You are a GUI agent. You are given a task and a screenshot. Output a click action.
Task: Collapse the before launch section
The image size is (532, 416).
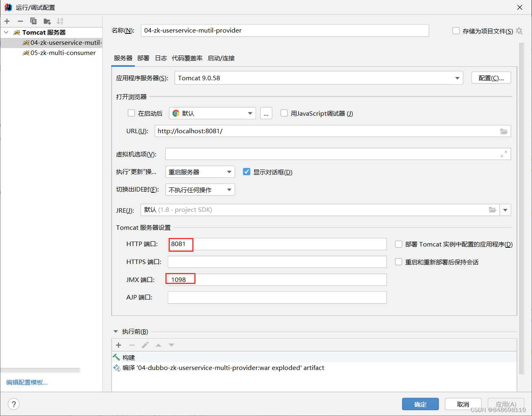click(116, 331)
